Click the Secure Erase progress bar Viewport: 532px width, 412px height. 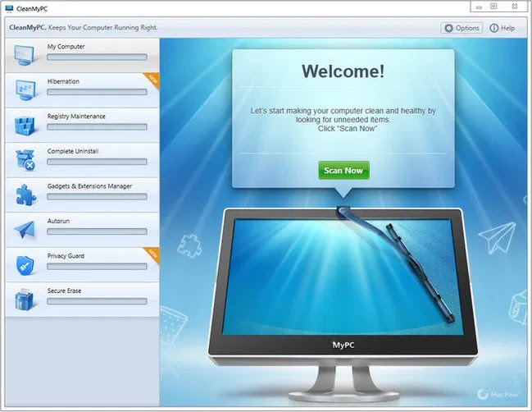coord(97,301)
